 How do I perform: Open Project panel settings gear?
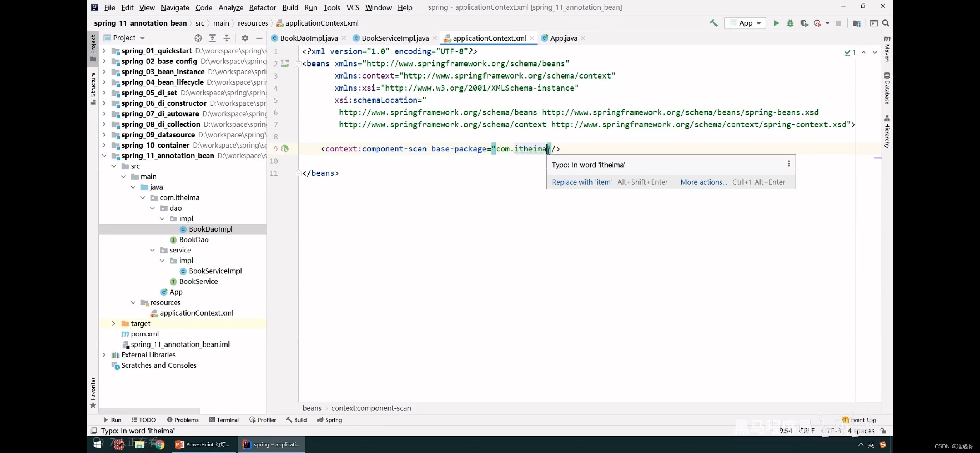tap(245, 38)
